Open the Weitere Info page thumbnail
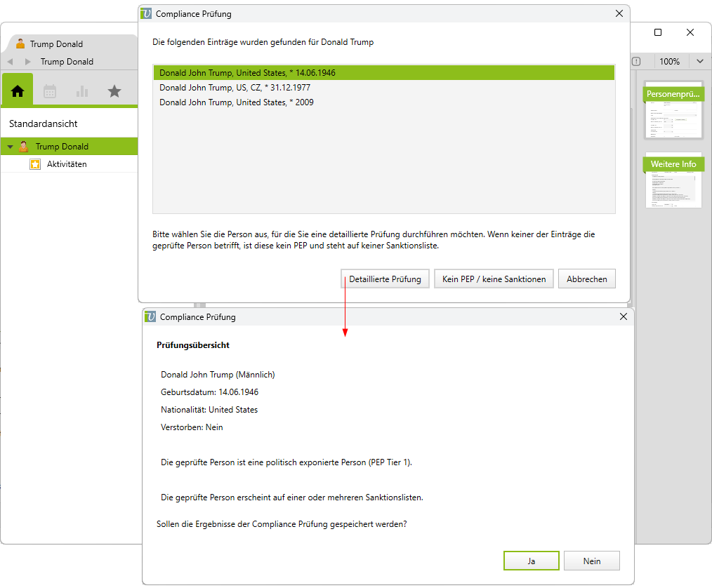712x588 pixels. [674, 180]
